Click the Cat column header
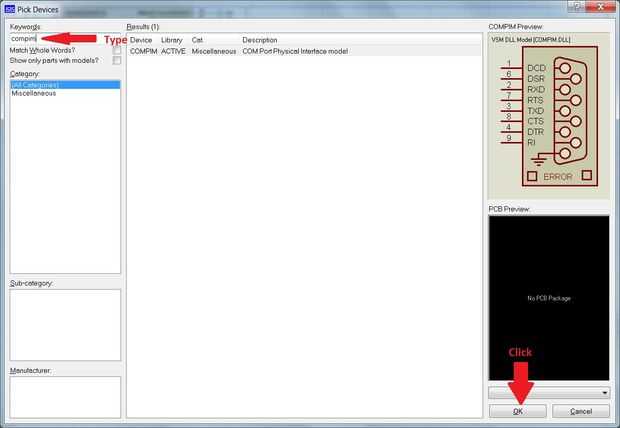Screen dimensions: 620x428 (x=197, y=40)
